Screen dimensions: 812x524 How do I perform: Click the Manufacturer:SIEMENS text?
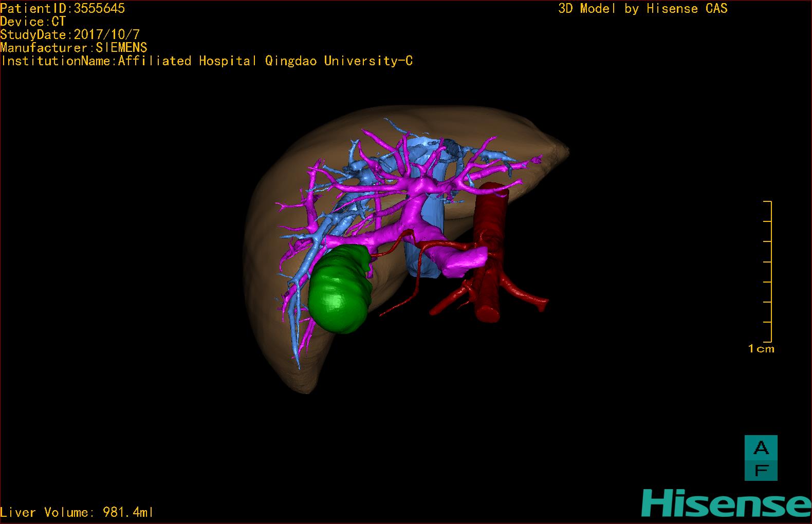pyautogui.click(x=73, y=48)
